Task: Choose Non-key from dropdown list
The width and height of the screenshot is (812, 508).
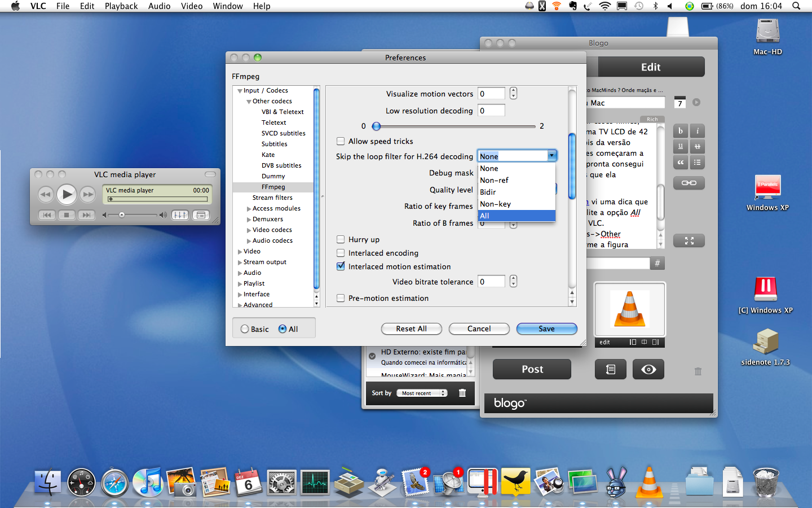Action: coord(517,204)
